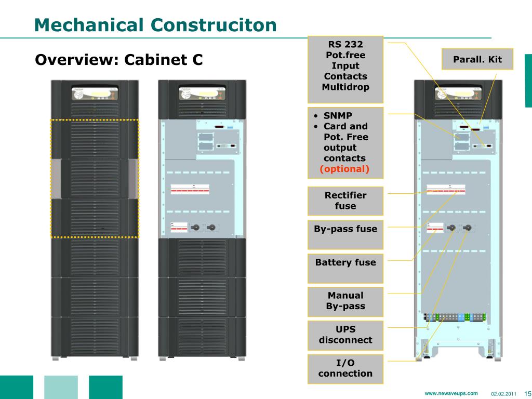Click the rectifier fuse strip in middle cabinet

(x=190, y=189)
